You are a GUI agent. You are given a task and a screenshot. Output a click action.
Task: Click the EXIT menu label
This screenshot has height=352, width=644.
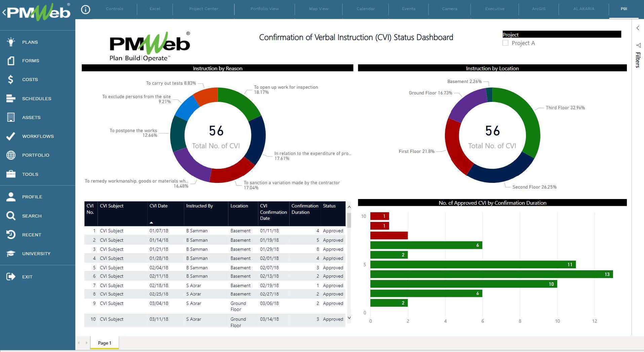[x=27, y=277]
